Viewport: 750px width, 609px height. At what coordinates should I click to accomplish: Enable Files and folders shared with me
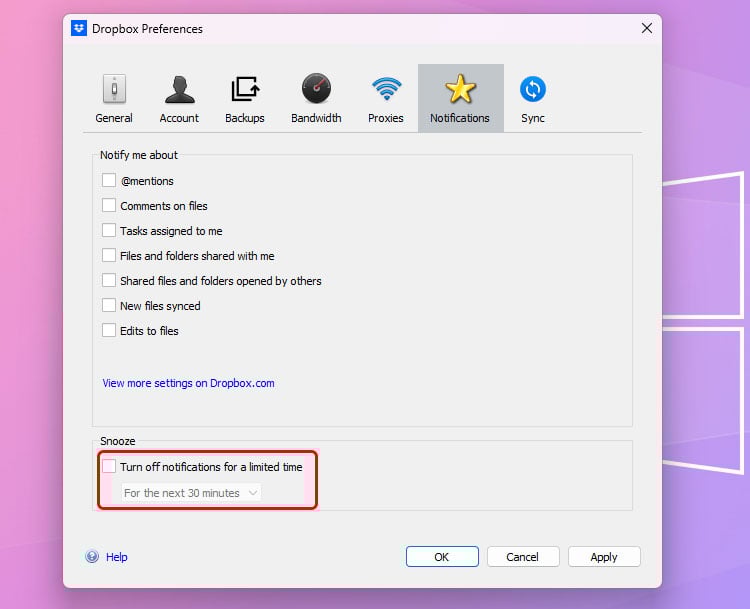pos(109,255)
